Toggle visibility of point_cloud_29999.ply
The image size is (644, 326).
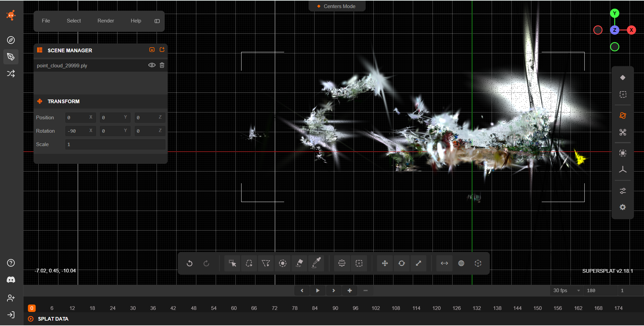152,65
